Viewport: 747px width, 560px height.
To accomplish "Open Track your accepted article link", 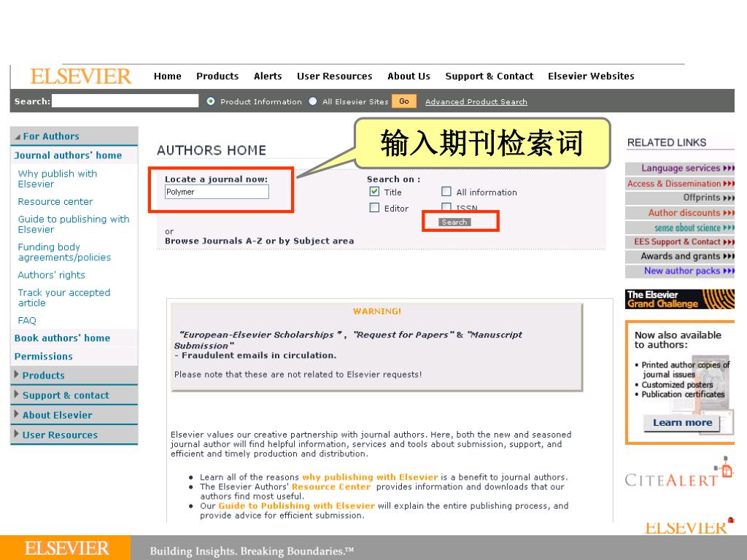I will point(64,297).
